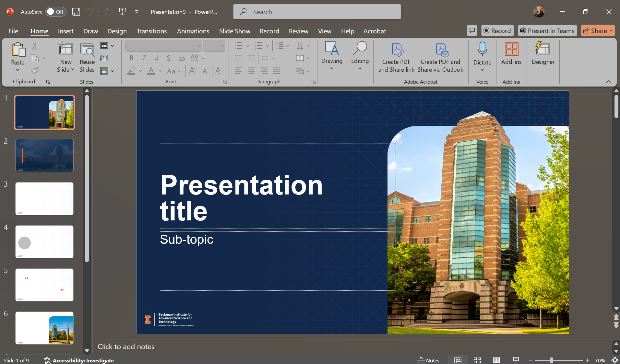Screen dimensions: 620x364
Task: Switch to Slide Sorter view
Action: pos(477,360)
